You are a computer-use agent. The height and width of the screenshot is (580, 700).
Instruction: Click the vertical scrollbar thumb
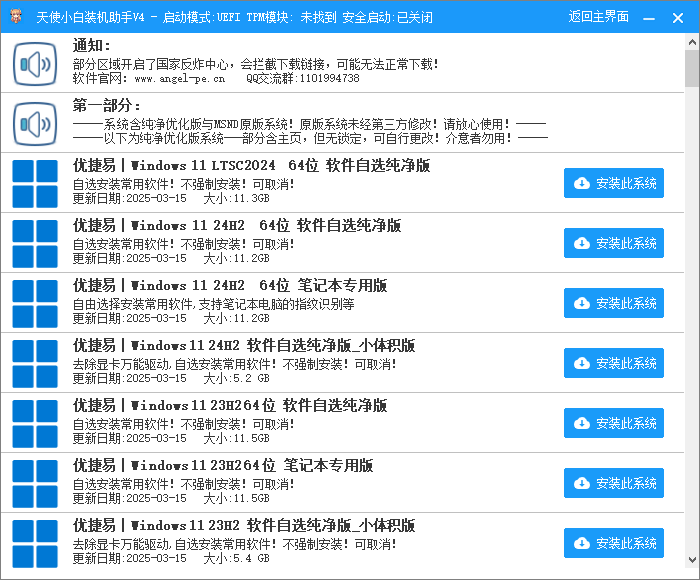[x=692, y=69]
